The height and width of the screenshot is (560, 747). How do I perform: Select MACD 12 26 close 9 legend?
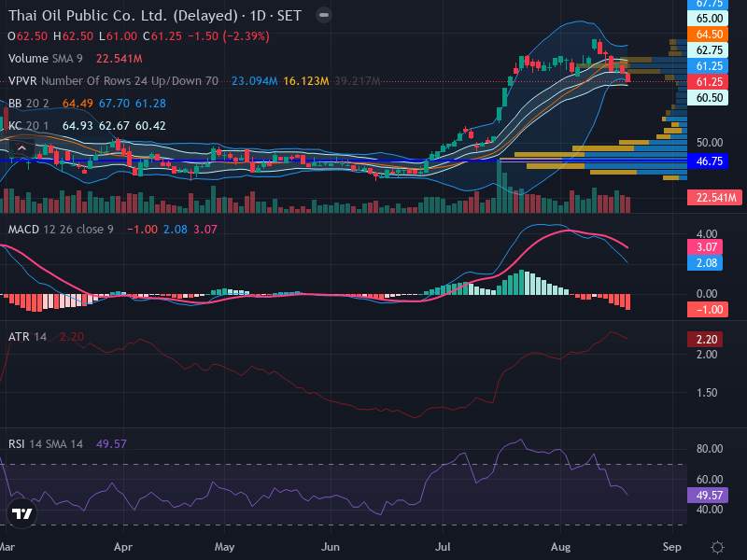[61, 230]
